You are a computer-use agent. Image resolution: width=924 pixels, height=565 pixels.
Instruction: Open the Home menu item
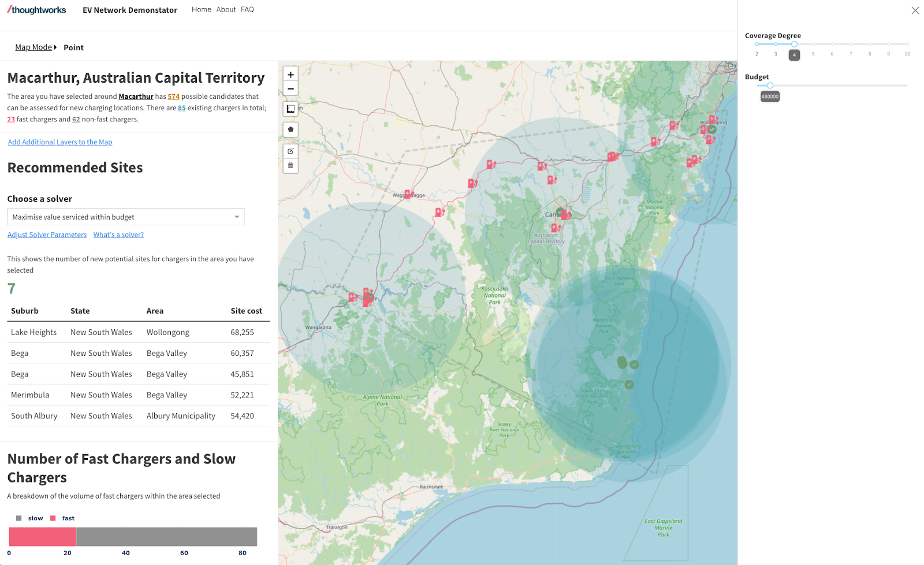tap(201, 10)
